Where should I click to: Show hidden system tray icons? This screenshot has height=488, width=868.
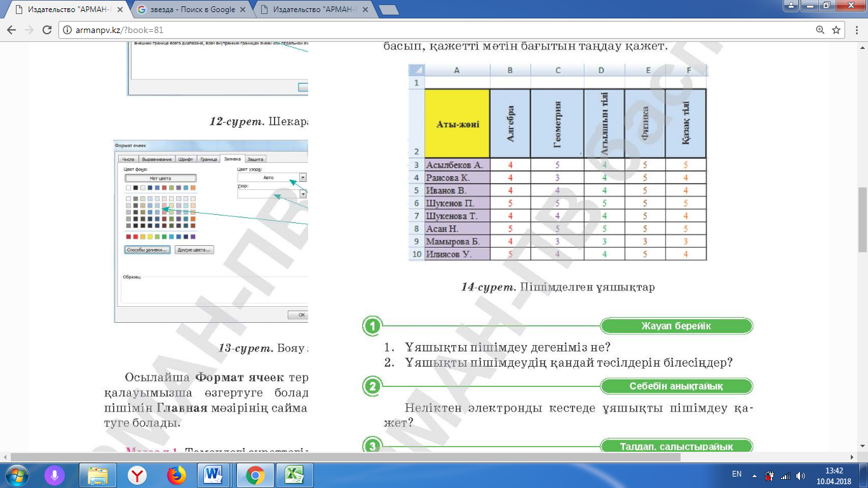pos(754,475)
